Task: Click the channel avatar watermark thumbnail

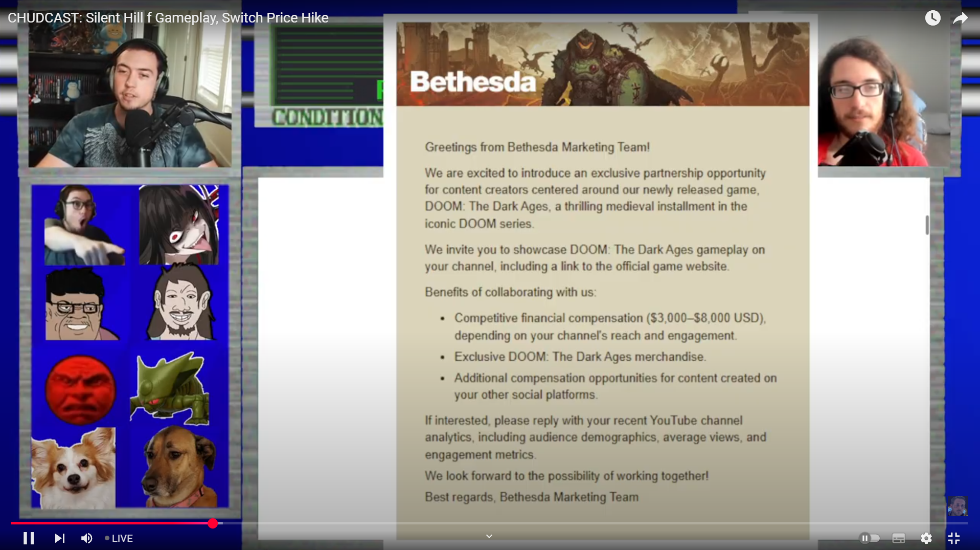Action: coord(957,506)
